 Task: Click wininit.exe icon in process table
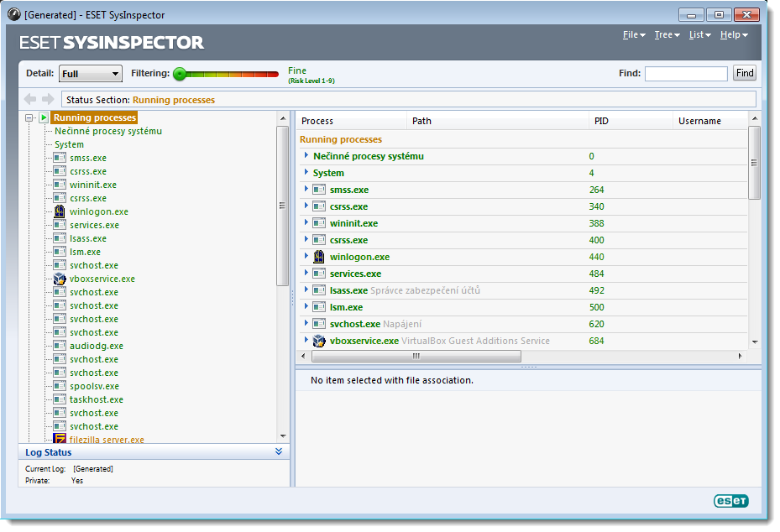319,224
